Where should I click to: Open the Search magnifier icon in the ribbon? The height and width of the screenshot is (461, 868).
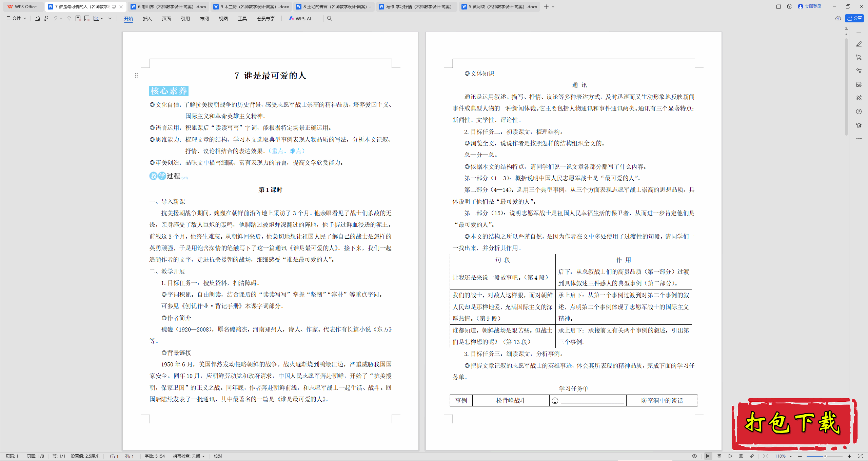click(x=330, y=19)
